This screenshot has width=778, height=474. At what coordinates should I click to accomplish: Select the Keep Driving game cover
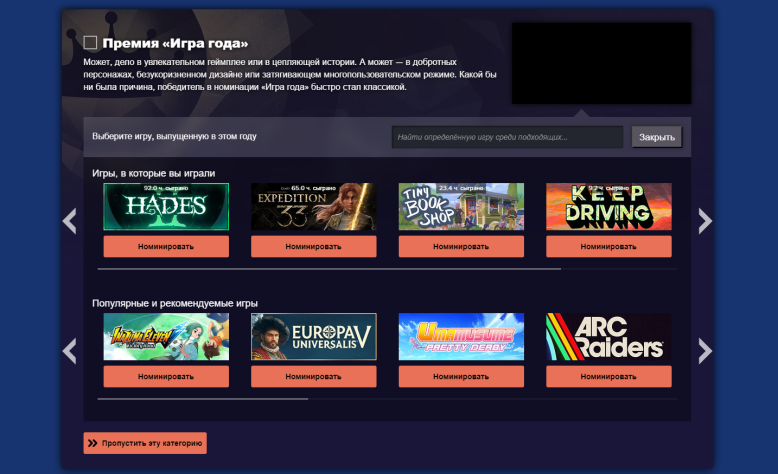[608, 207]
